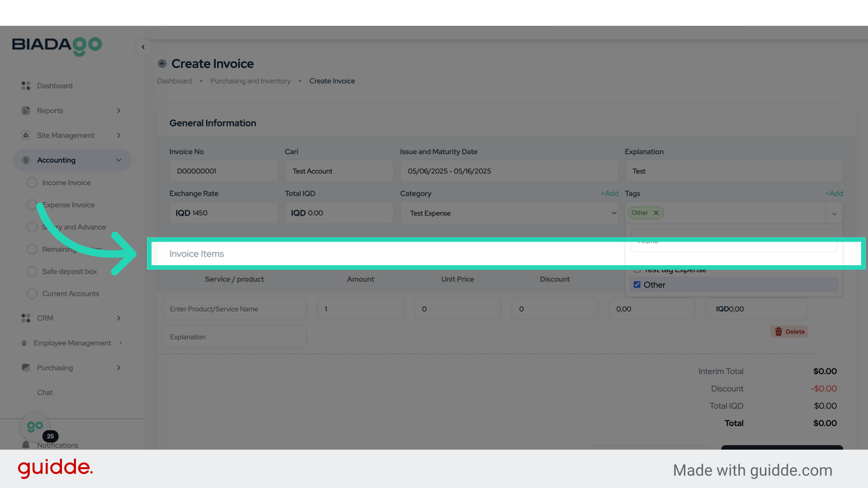Screen dimensions: 868x488
Task: Open Site Management via its sidebar icon
Action: coord(25,135)
